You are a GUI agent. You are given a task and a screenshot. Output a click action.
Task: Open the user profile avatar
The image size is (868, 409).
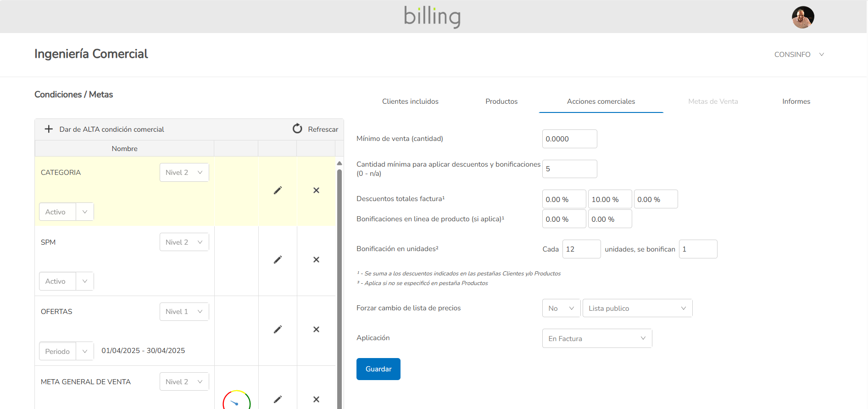pos(802,17)
